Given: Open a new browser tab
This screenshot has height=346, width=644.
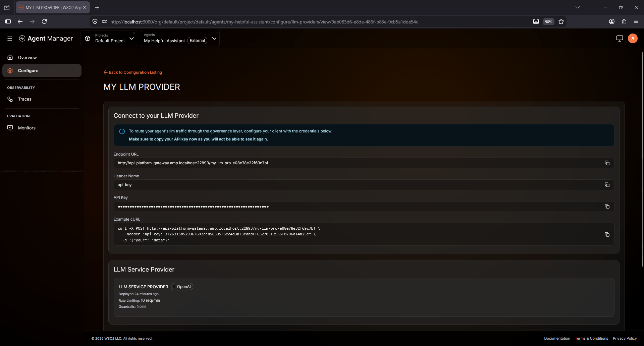Looking at the screenshot, I should 97,7.
